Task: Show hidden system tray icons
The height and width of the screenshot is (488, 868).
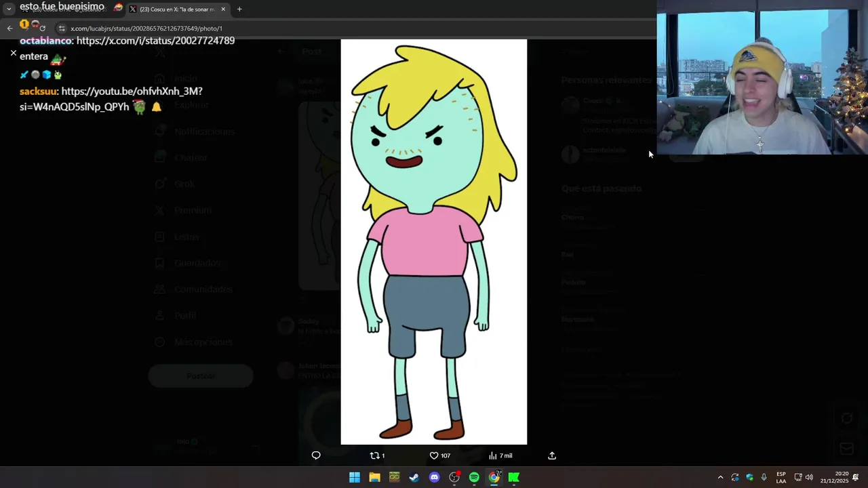Action: tap(720, 477)
